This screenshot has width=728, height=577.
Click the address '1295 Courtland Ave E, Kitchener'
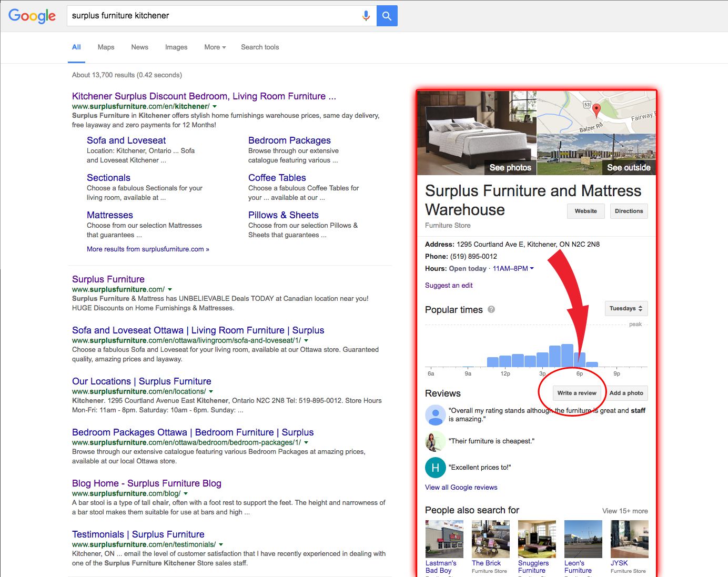[x=528, y=244]
